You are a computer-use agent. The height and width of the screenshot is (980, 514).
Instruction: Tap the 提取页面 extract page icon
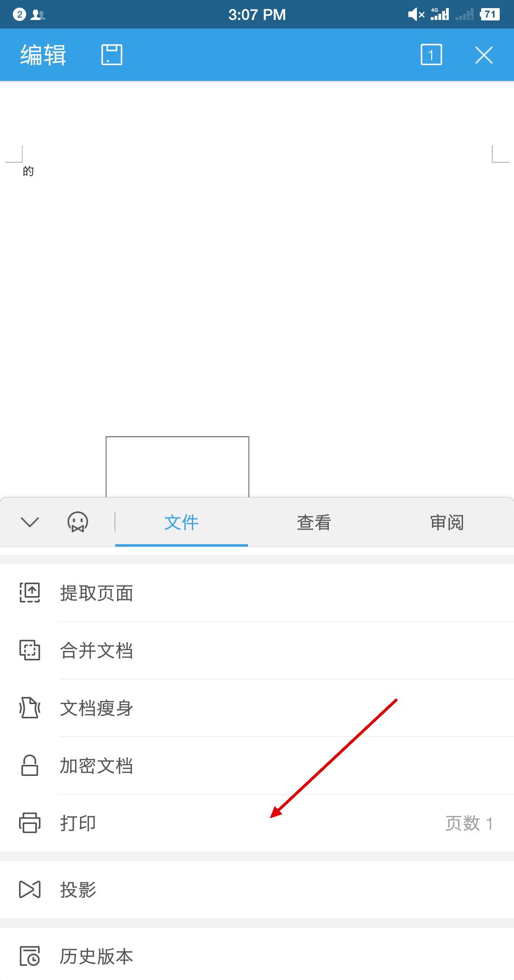click(30, 593)
